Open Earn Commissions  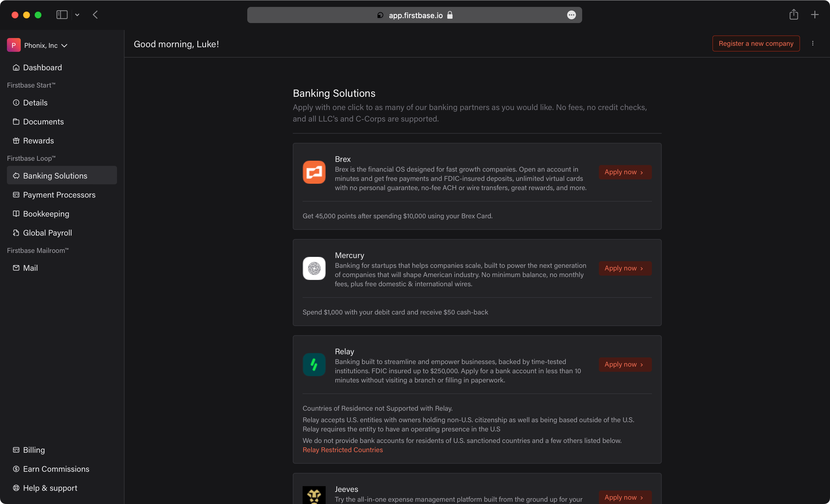[x=62, y=469]
